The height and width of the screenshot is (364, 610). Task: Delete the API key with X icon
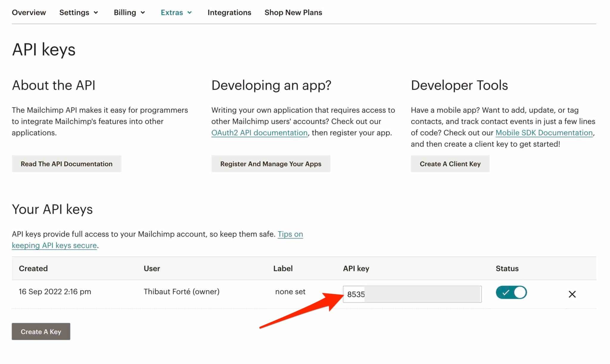tap(572, 294)
